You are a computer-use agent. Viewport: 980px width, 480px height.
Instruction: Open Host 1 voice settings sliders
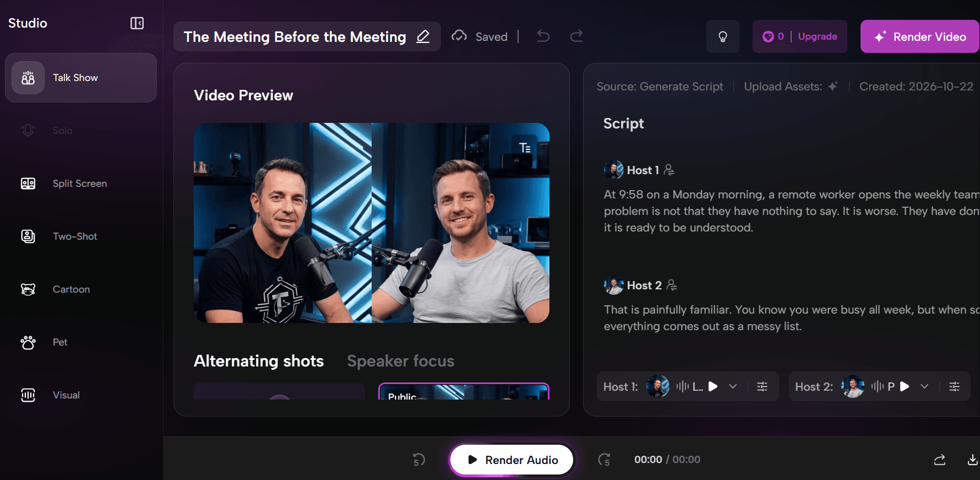click(x=763, y=386)
